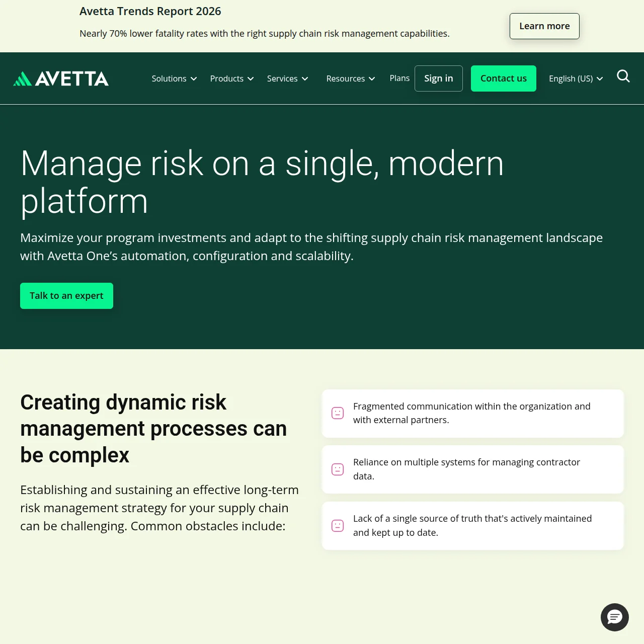
Task: Click the face icon beside Reliance on multiple systems
Action: pyautogui.click(x=338, y=469)
